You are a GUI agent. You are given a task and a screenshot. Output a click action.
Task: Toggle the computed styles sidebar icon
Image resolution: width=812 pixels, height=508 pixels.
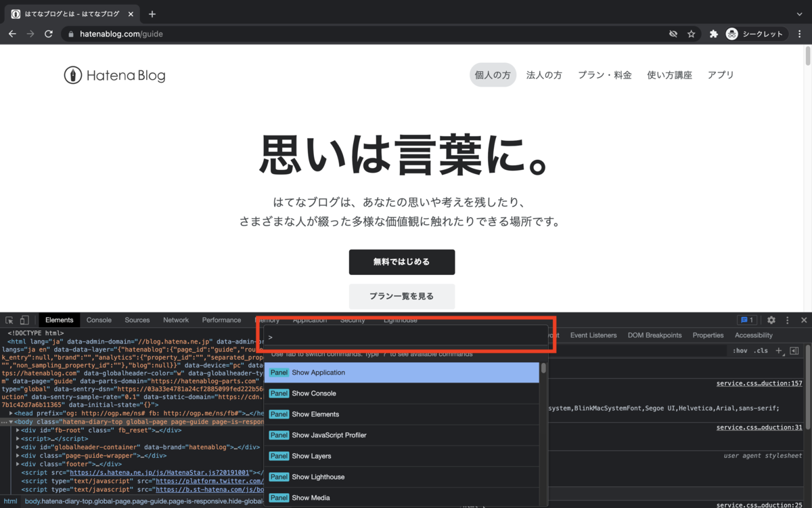pyautogui.click(x=794, y=350)
